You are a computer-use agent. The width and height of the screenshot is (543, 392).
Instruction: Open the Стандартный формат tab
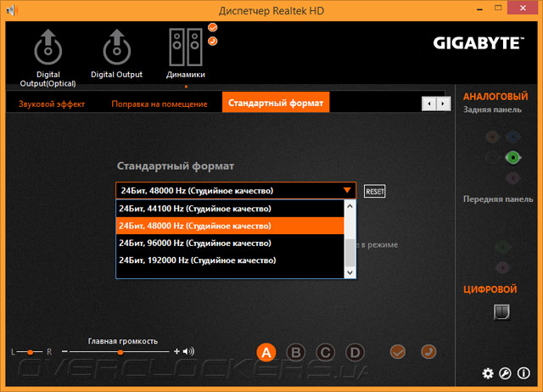click(x=276, y=103)
